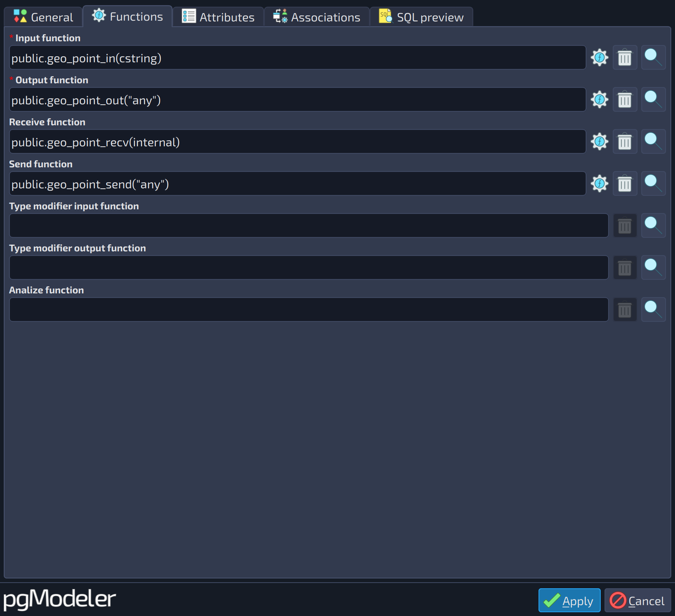Edit the Receive function via gear icon

tap(600, 142)
